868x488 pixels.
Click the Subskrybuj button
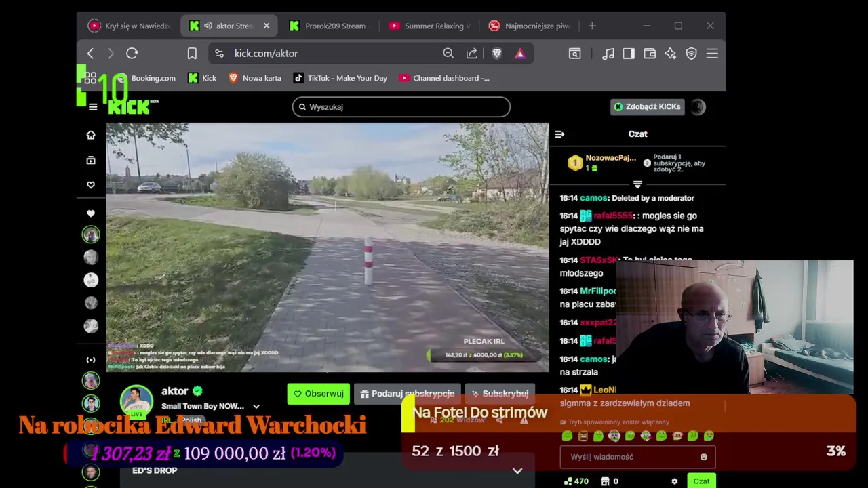point(500,394)
